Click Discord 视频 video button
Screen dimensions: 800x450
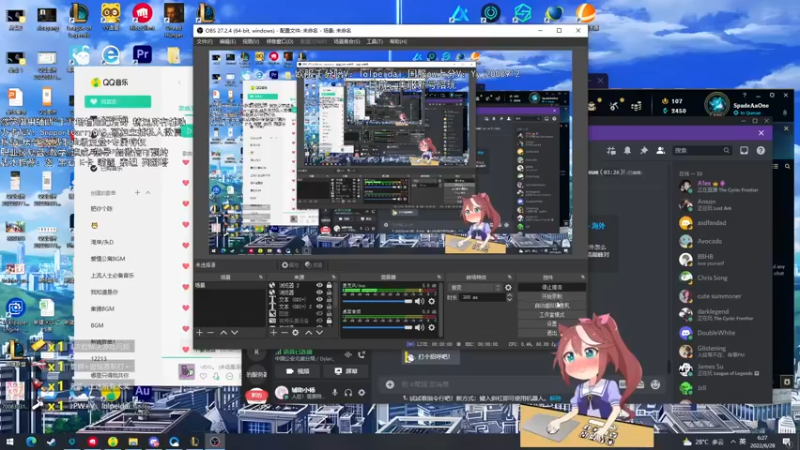tap(298, 371)
